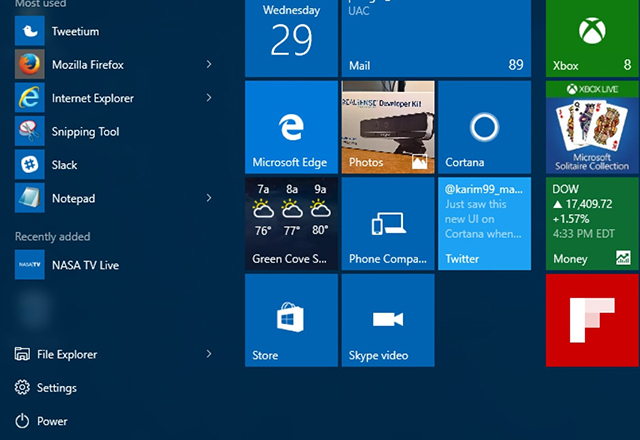Click the @karim99_ma... tweet text

click(483, 189)
